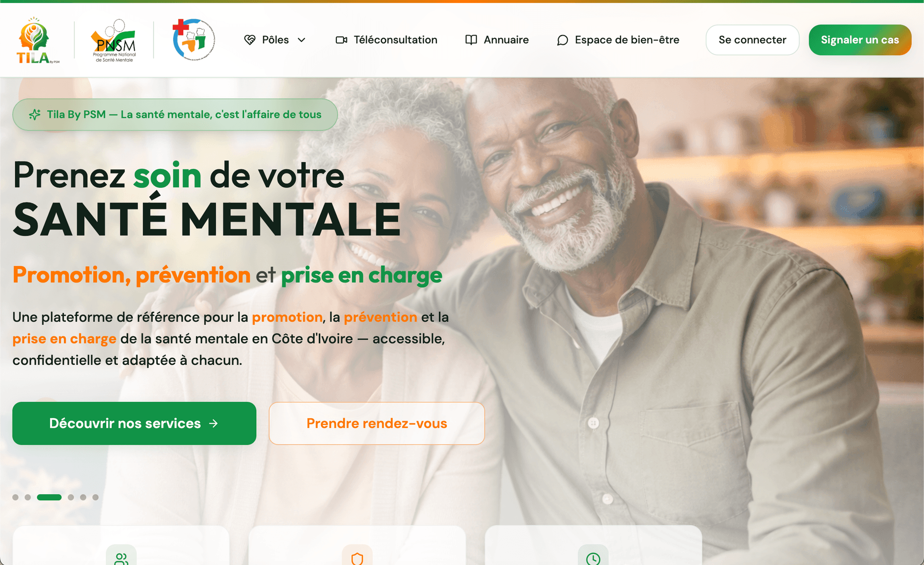Open the Téléconsultation menu item
The width and height of the screenshot is (924, 565).
point(386,40)
